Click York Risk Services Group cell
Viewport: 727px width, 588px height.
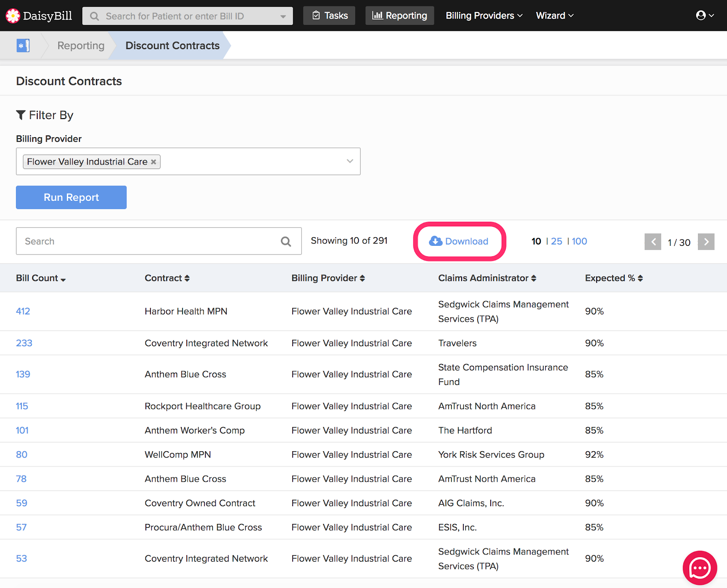point(491,454)
